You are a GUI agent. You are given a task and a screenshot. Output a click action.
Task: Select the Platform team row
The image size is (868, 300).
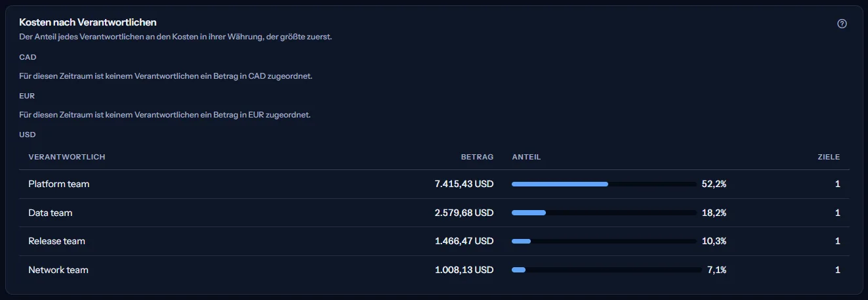coord(434,184)
